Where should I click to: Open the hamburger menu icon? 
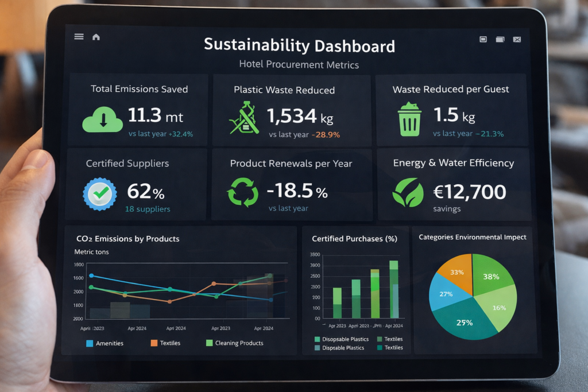79,37
